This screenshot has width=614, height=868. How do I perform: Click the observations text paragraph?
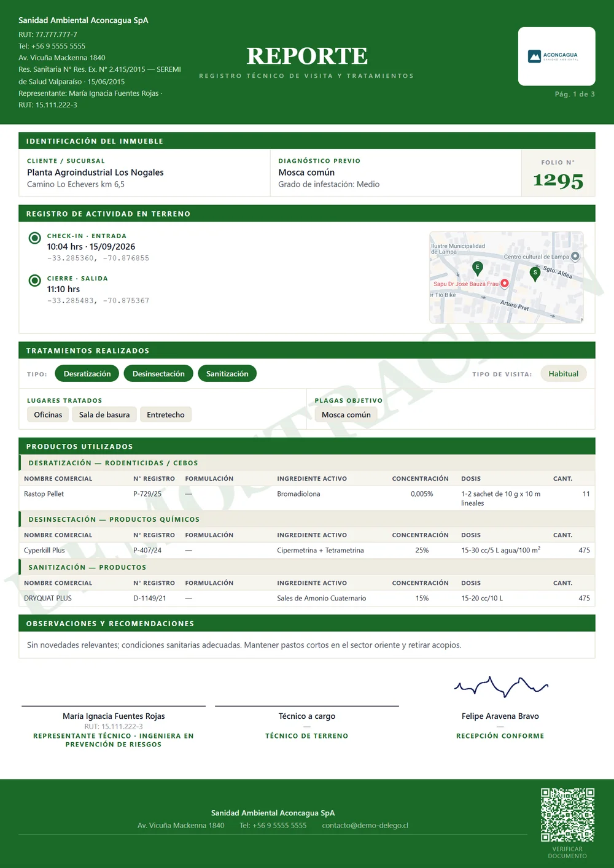(x=244, y=645)
